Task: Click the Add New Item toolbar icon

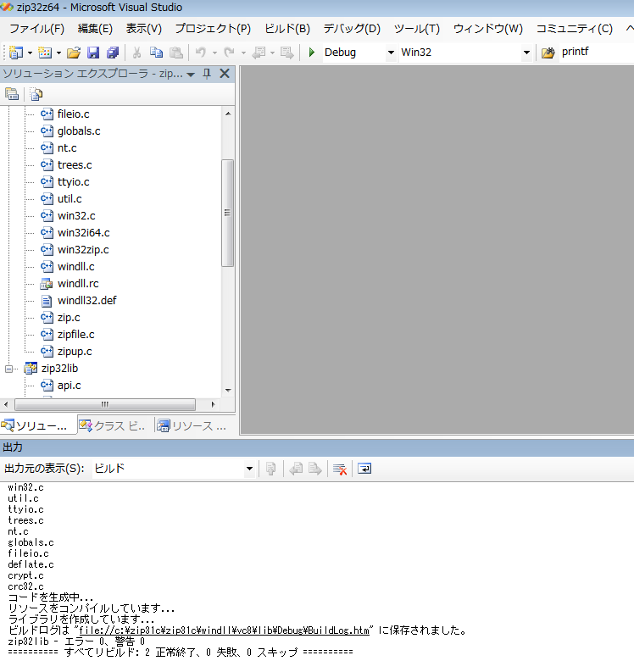Action: tap(45, 53)
